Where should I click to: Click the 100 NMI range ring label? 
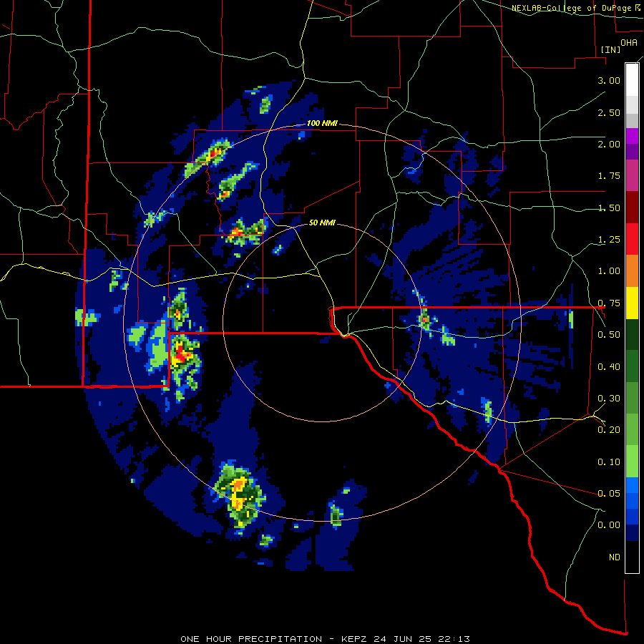tap(322, 123)
